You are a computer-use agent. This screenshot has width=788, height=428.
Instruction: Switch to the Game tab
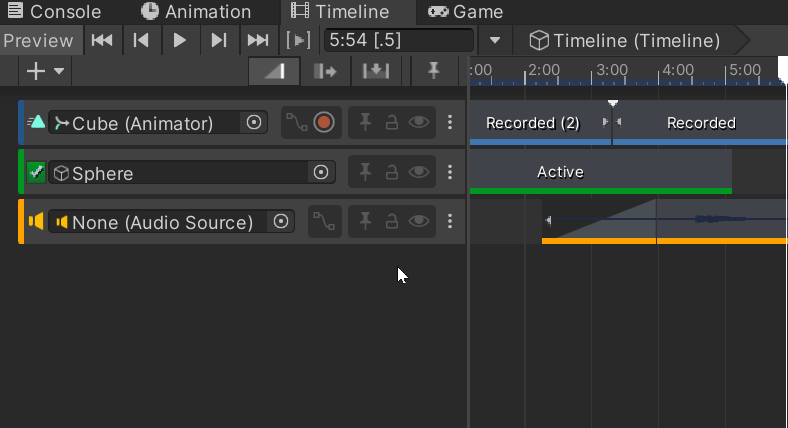(x=465, y=12)
